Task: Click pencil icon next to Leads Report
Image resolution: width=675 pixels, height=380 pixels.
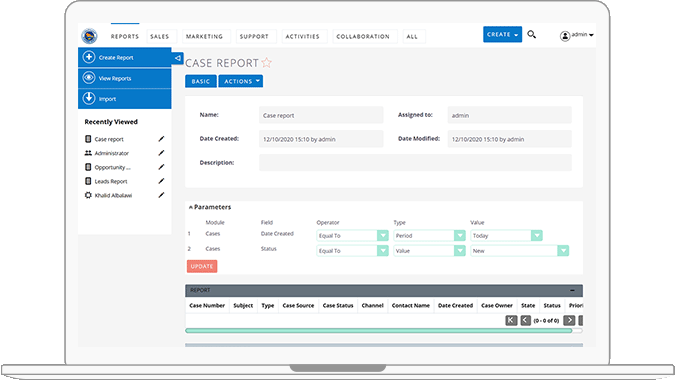Action: 161,181
